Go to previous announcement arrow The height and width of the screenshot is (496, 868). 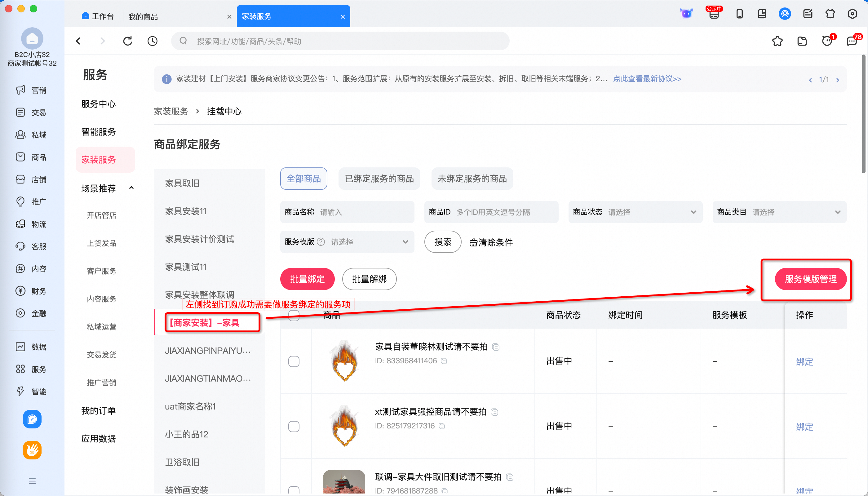point(810,80)
